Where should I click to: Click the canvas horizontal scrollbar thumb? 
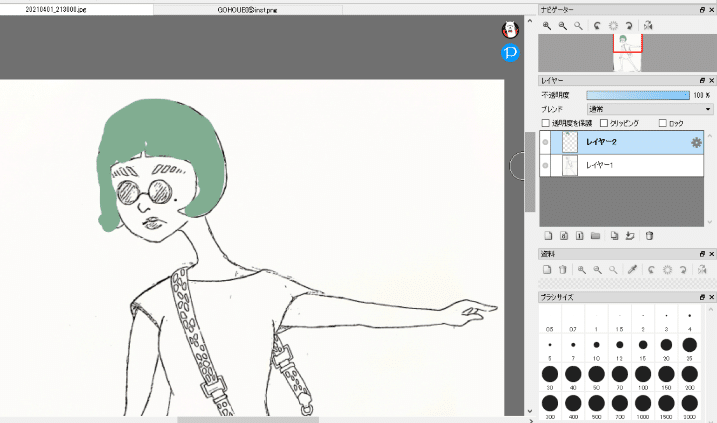pyautogui.click(x=248, y=420)
